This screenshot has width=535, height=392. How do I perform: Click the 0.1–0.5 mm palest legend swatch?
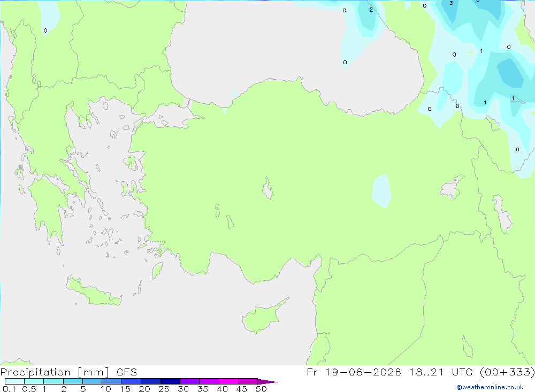click(x=14, y=381)
